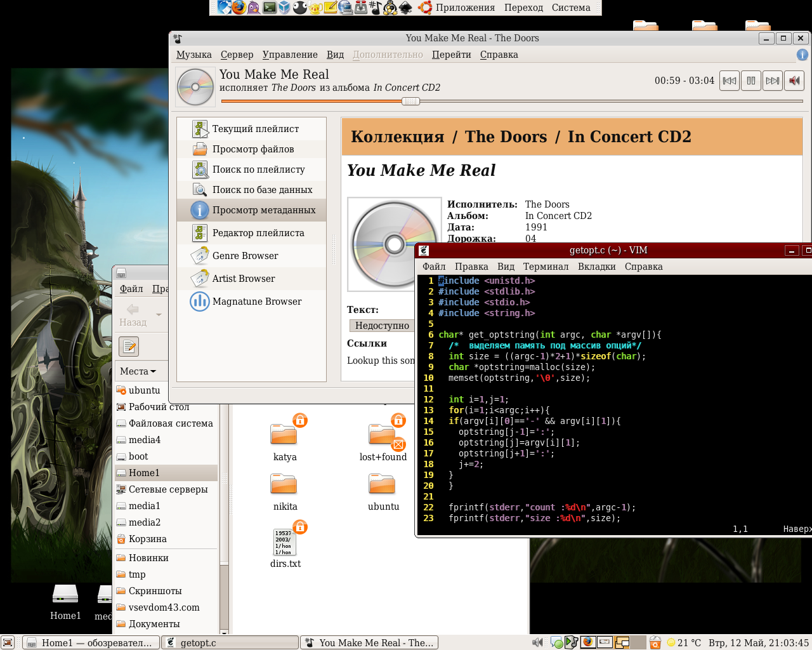Expand the Места sidebar dropdown
This screenshot has height=650, width=812.
pos(138,371)
